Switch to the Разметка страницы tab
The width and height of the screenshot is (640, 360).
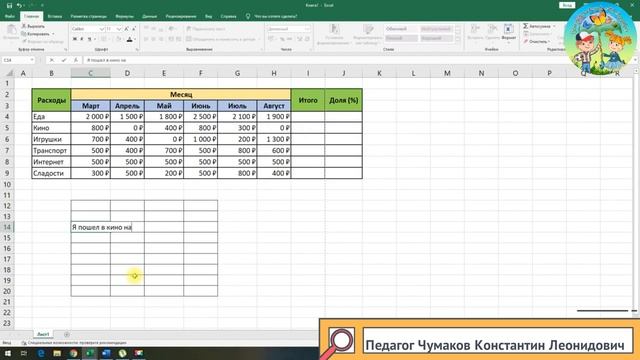(x=89, y=16)
